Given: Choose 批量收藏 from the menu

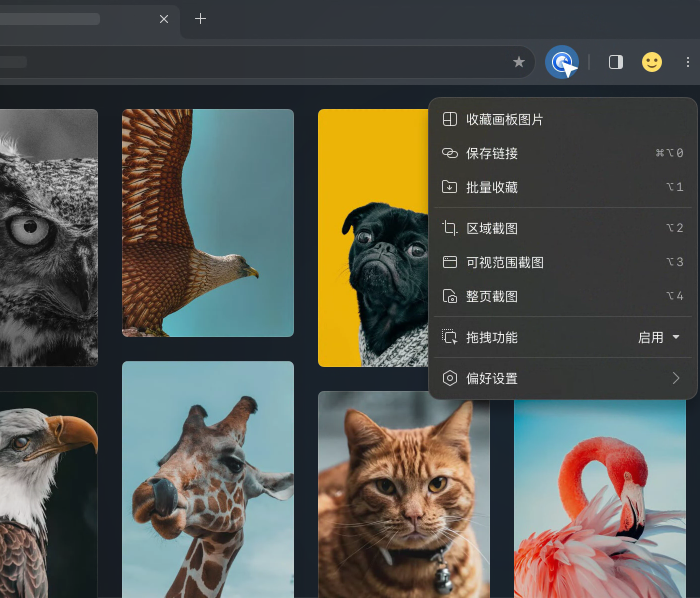Looking at the screenshot, I should [x=562, y=187].
